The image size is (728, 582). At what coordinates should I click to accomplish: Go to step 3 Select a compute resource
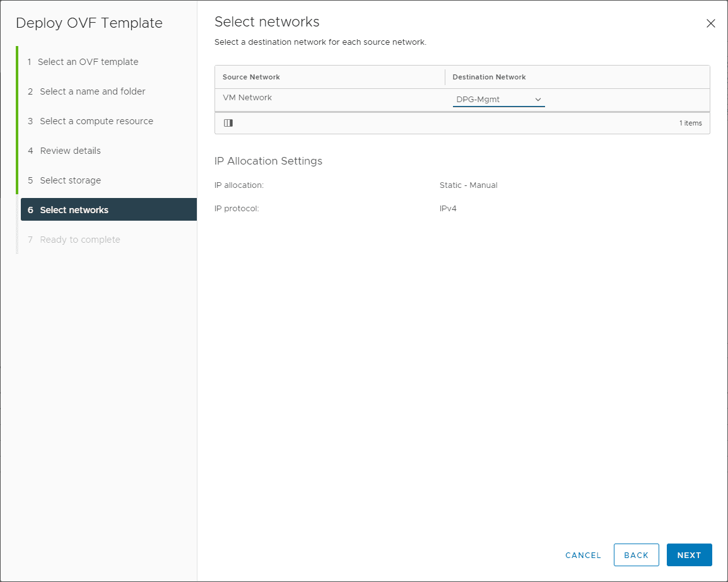(96, 121)
